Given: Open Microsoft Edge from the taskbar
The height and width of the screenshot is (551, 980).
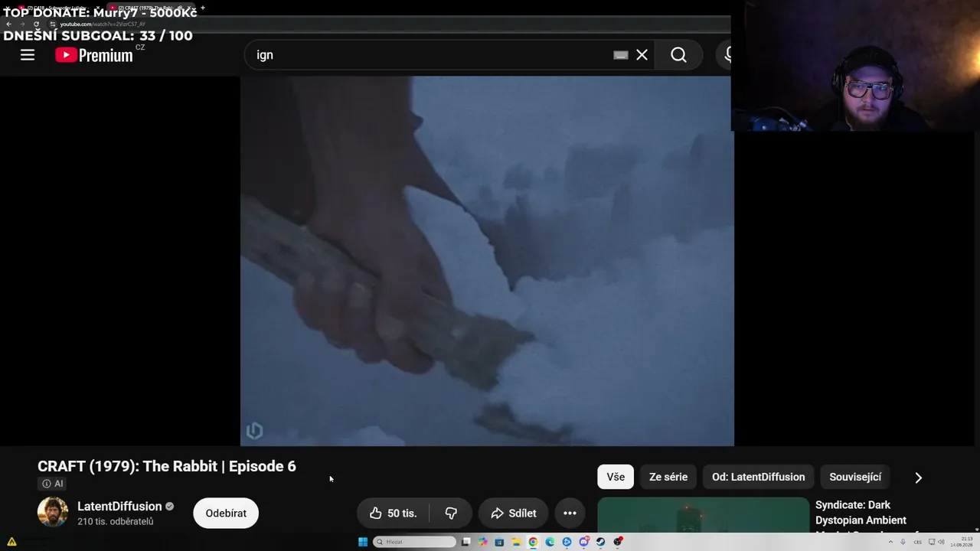Looking at the screenshot, I should (x=550, y=542).
